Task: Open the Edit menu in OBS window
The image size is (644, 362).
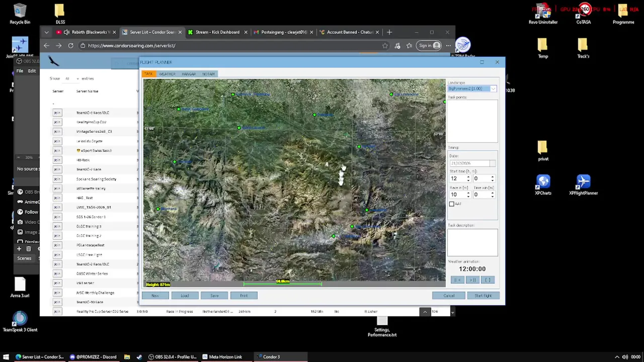Action: [32, 71]
